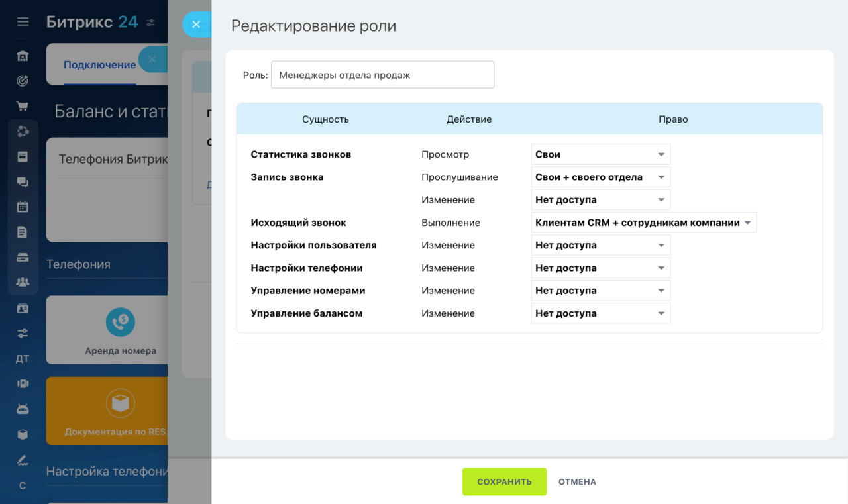
Task: Open Запись звонка Прослушивание rights dropdown
Action: [x=601, y=177]
